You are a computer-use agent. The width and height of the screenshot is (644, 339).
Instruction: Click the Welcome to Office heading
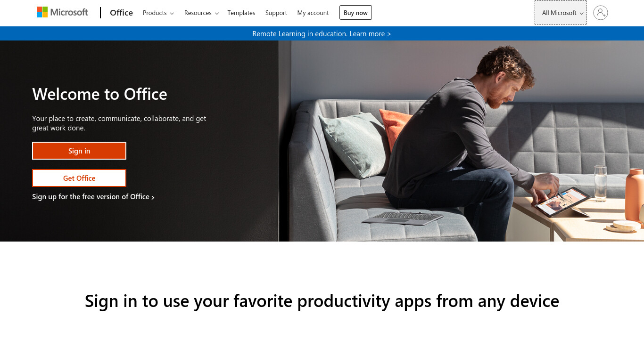(x=99, y=94)
